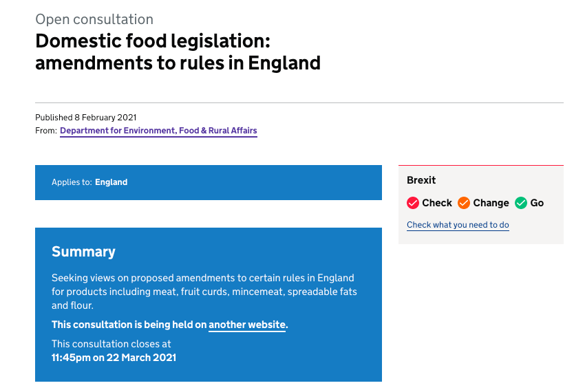Click the 'From:' label beside department link
The image size is (574, 392).
(46, 131)
